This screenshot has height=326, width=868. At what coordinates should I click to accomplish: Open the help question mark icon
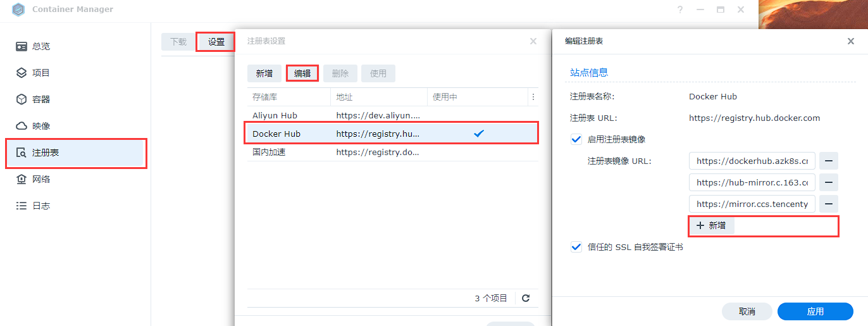click(680, 9)
